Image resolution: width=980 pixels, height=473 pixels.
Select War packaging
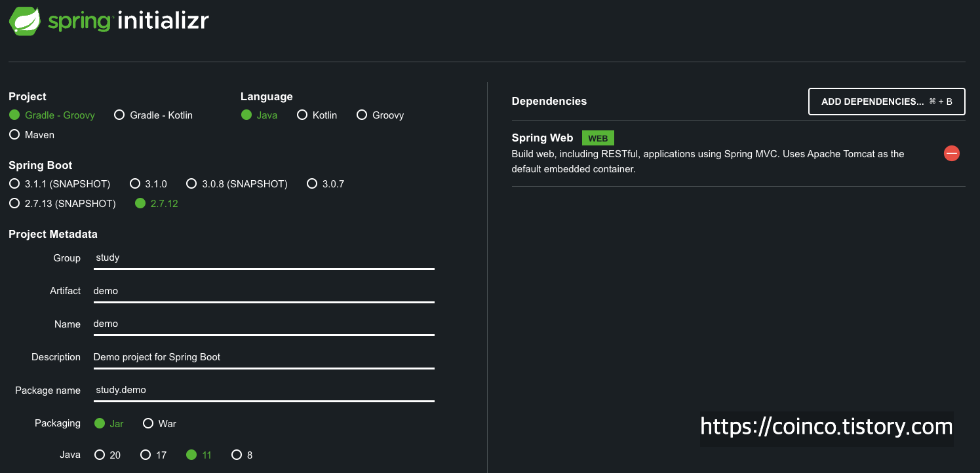coord(160,423)
